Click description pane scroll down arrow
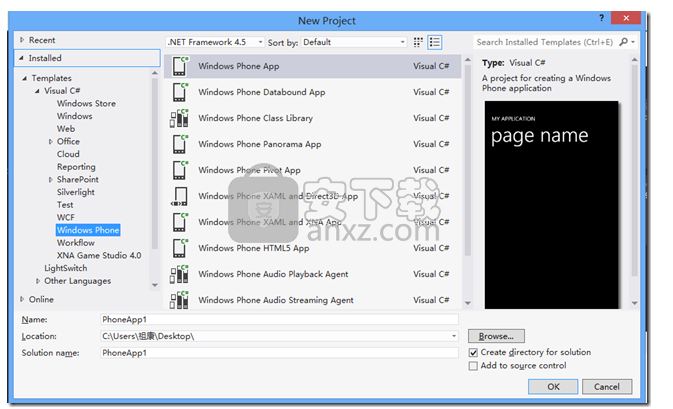Image resolution: width=673 pixels, height=409 pixels. (634, 303)
